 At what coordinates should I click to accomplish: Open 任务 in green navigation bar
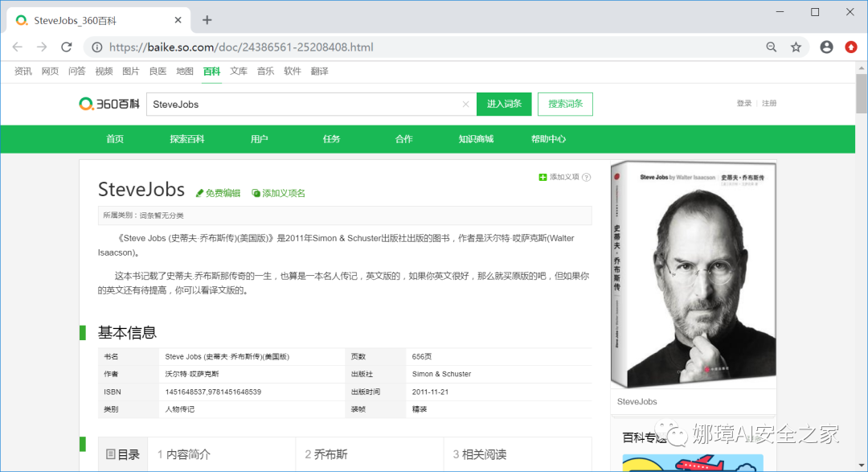pyautogui.click(x=332, y=139)
